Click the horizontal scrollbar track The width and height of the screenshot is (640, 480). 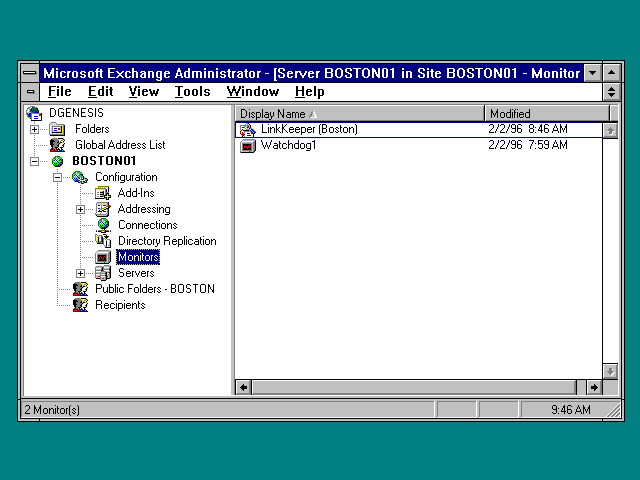point(419,387)
